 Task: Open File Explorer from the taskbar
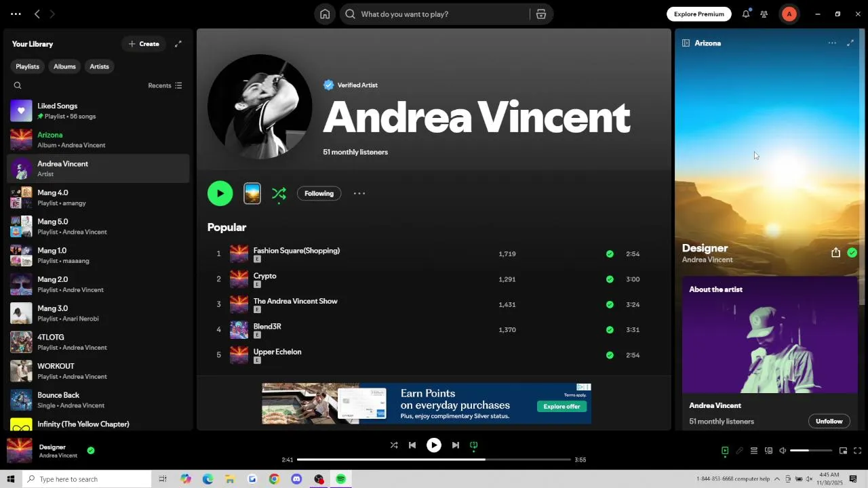230,479
